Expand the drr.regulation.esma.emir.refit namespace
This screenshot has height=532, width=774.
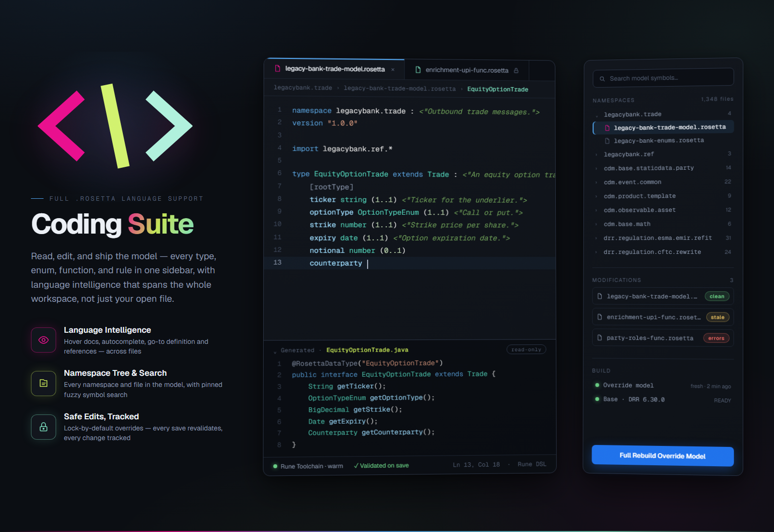click(596, 238)
